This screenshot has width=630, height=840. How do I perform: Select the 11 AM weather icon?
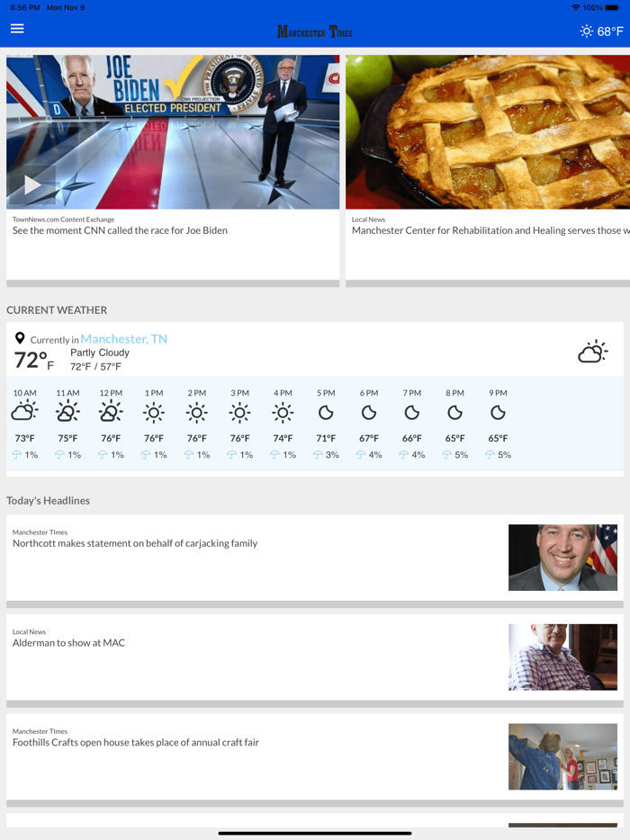point(67,412)
